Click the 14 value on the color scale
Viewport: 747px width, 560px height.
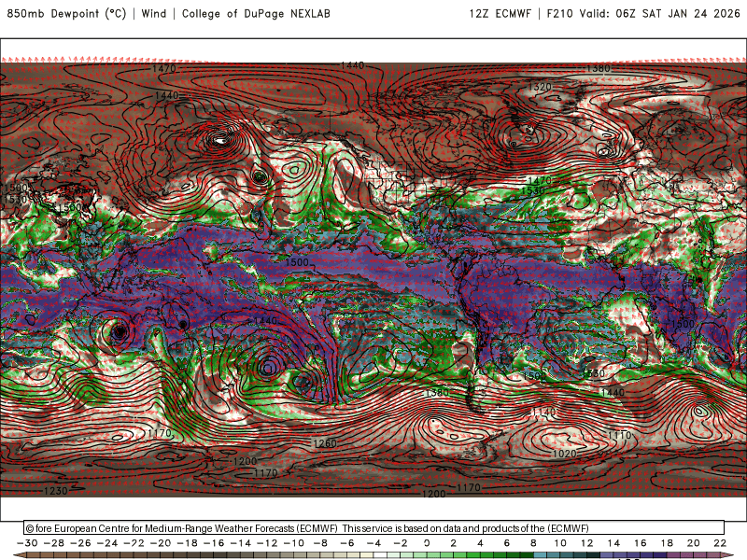click(613, 543)
